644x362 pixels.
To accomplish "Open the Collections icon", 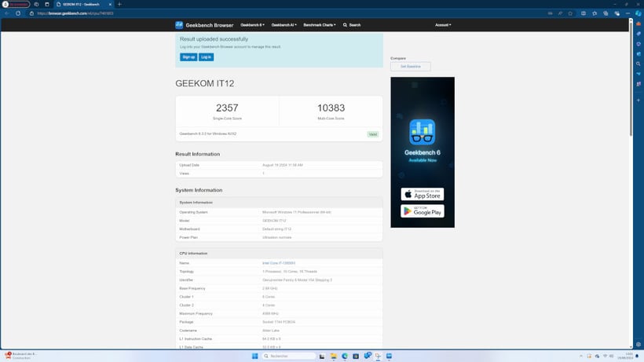I will [x=606, y=13].
